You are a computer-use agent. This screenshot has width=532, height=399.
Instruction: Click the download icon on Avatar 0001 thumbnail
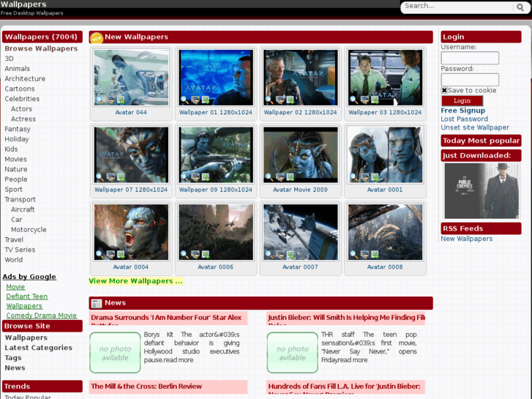pos(375,177)
